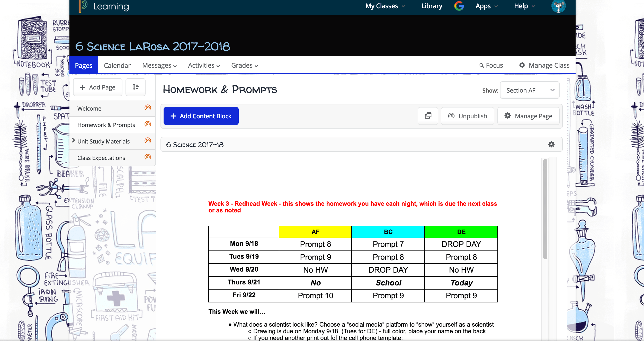
Task: Open the Google apps icon
Action: tap(459, 6)
